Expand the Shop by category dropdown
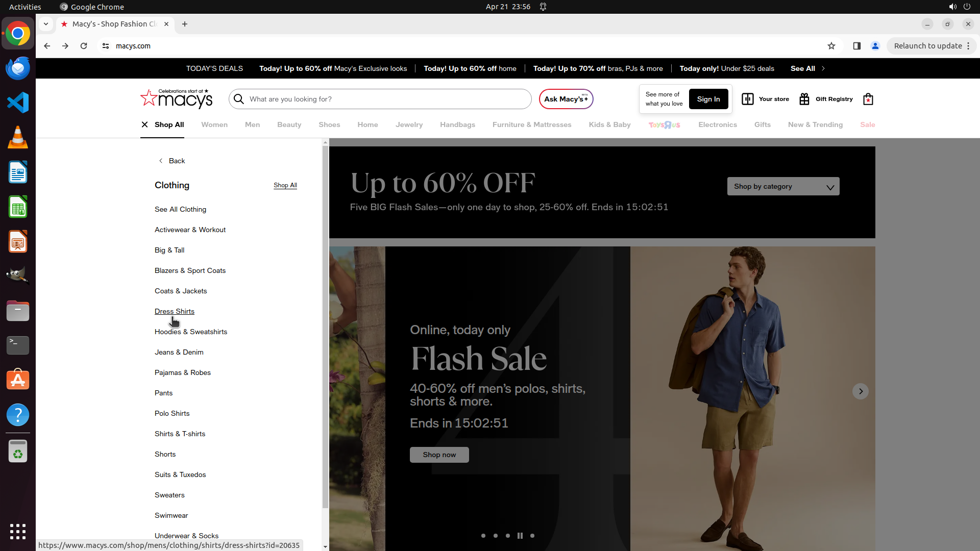The height and width of the screenshot is (551, 980). coord(783,186)
